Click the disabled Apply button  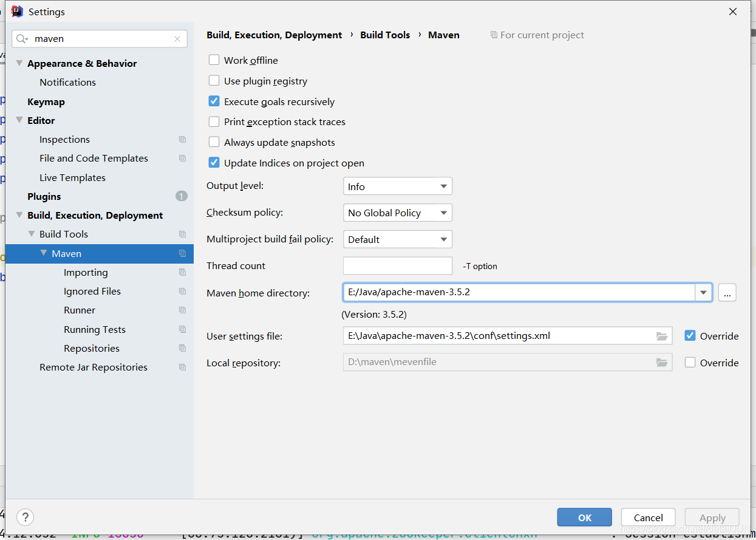(x=712, y=518)
